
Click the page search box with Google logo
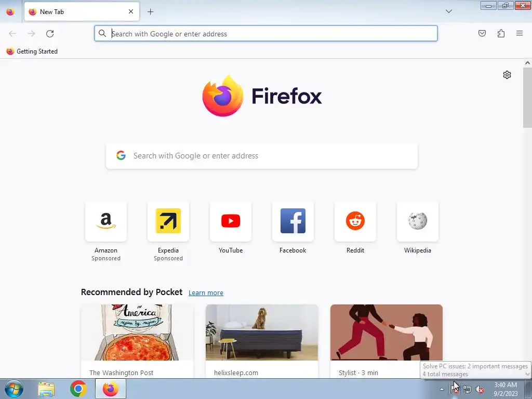coord(262,156)
